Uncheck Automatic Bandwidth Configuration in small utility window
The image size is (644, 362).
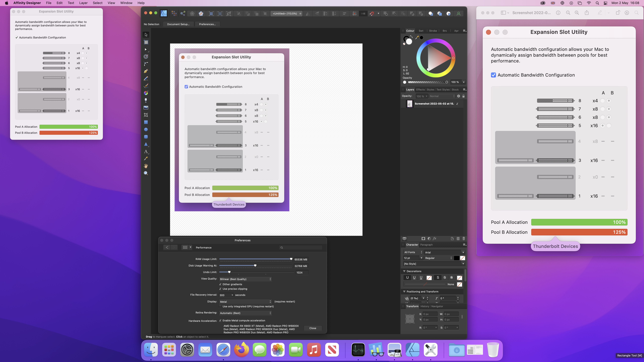pyautogui.click(x=17, y=37)
